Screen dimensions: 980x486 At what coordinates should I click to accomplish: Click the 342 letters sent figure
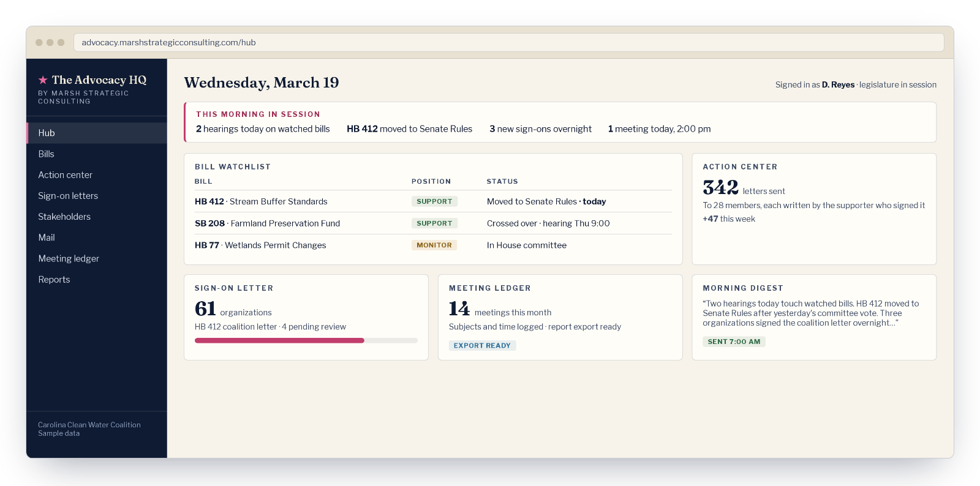pos(744,188)
